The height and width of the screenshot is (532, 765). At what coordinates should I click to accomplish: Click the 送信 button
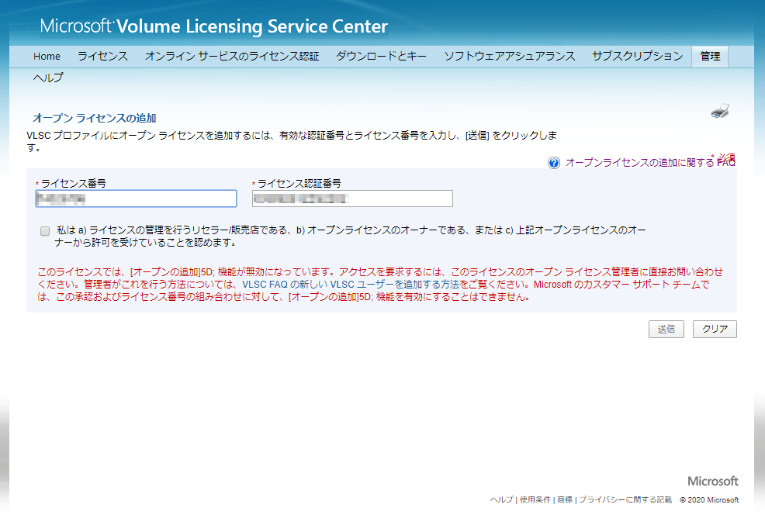tap(666, 329)
